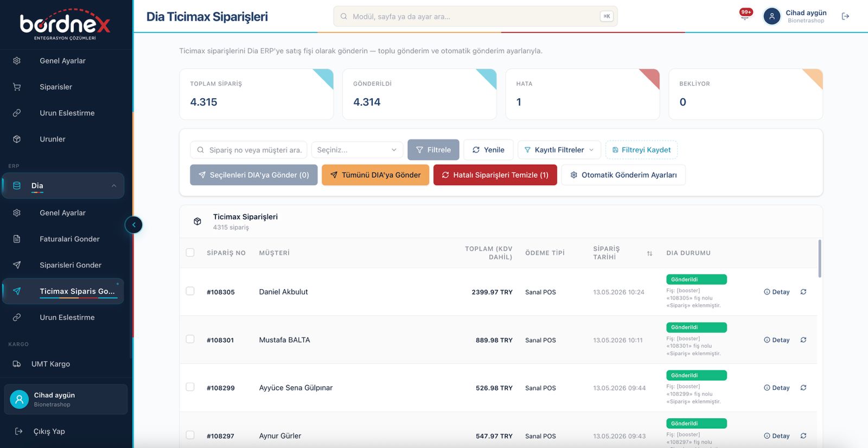Click the sidebar user avatar at bottom
This screenshot has width=868, height=448.
pyautogui.click(x=19, y=399)
